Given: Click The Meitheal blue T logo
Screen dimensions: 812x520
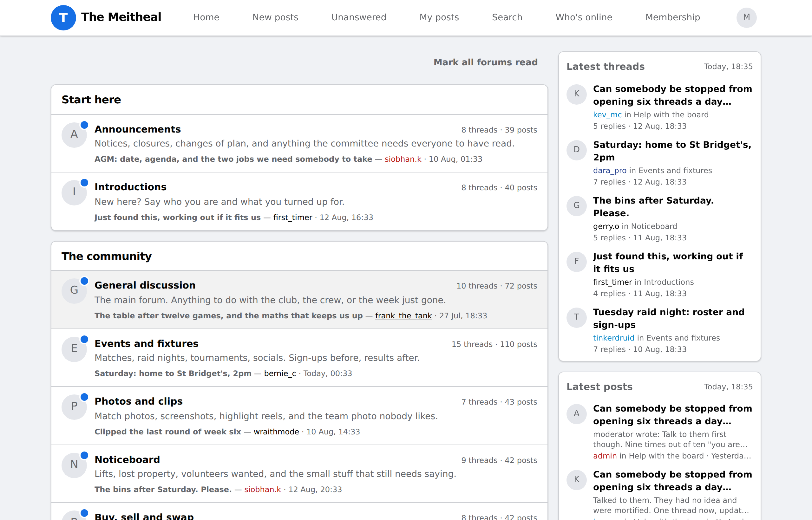Looking at the screenshot, I should 63,17.
